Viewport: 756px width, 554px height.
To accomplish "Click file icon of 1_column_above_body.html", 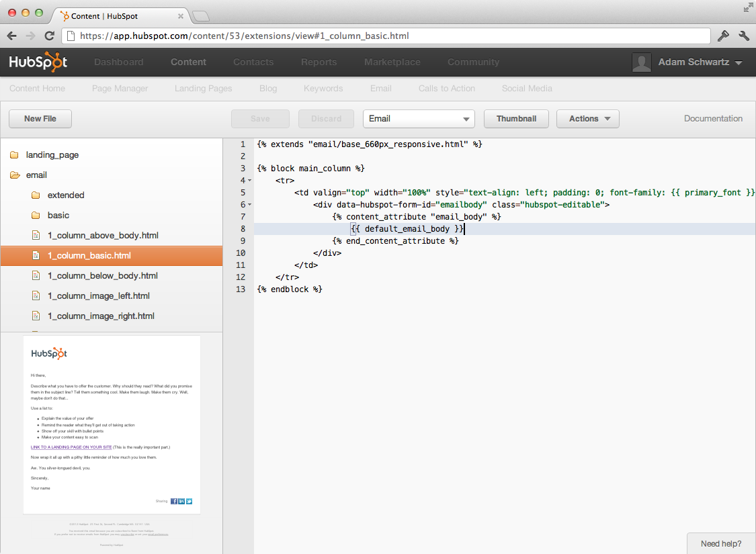I will point(36,235).
